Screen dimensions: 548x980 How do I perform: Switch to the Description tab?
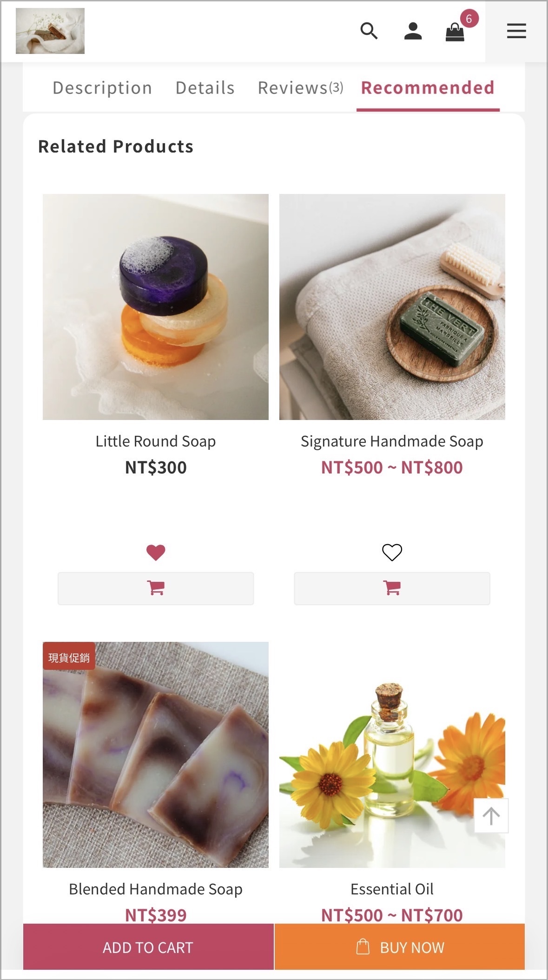[x=102, y=88]
